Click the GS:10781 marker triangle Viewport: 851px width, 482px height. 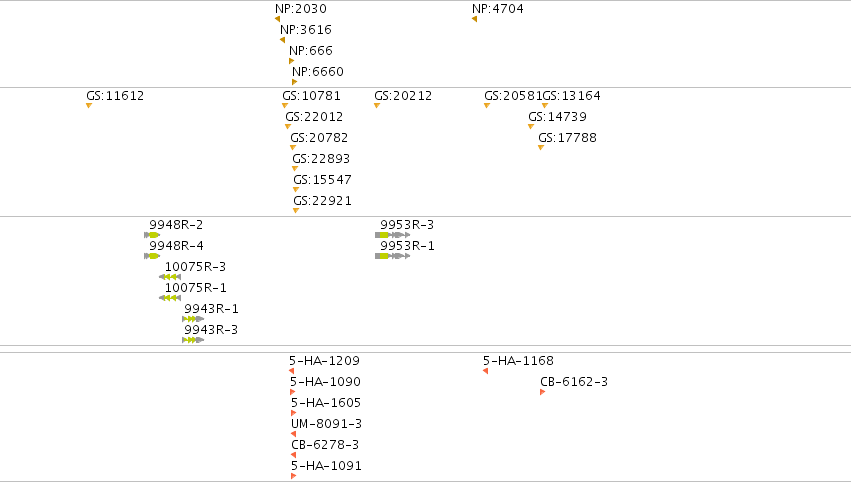[285, 105]
